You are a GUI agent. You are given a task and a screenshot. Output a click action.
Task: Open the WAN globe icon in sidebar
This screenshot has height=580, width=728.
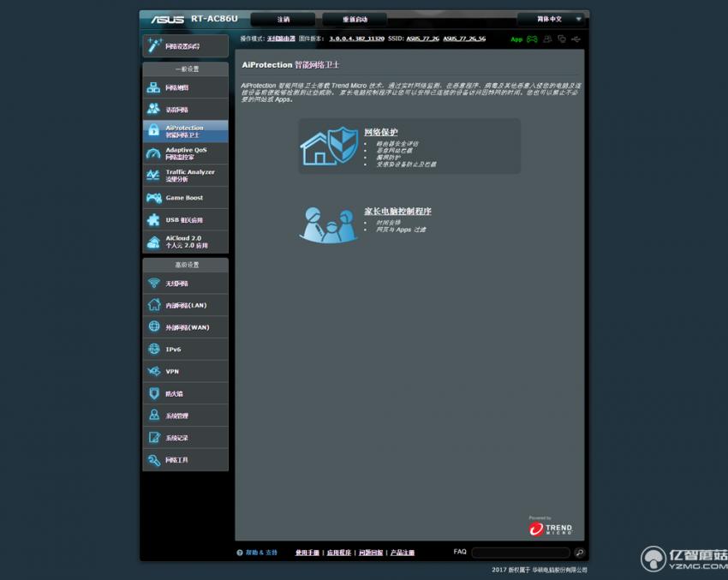153,326
